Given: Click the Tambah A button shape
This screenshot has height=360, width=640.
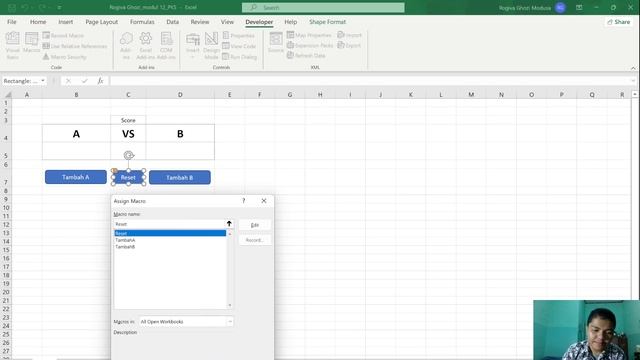Looking at the screenshot, I should 76,177.
